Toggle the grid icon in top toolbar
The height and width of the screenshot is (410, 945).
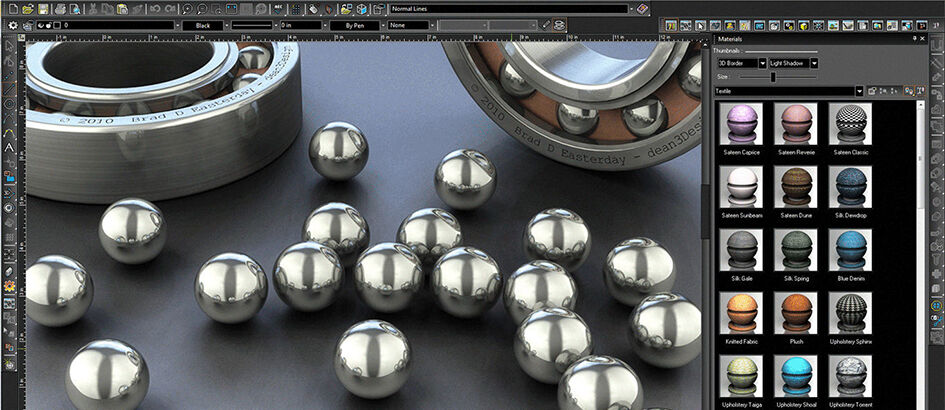pyautogui.click(x=296, y=9)
